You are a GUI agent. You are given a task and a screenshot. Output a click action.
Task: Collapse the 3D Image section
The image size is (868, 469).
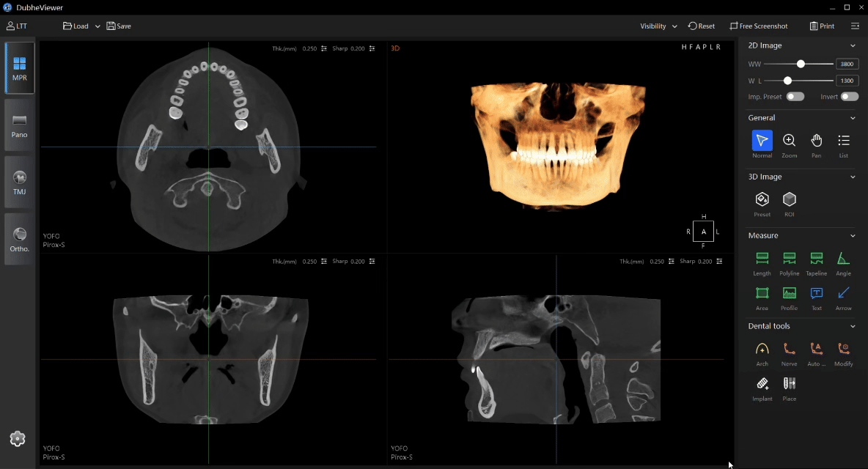click(853, 177)
